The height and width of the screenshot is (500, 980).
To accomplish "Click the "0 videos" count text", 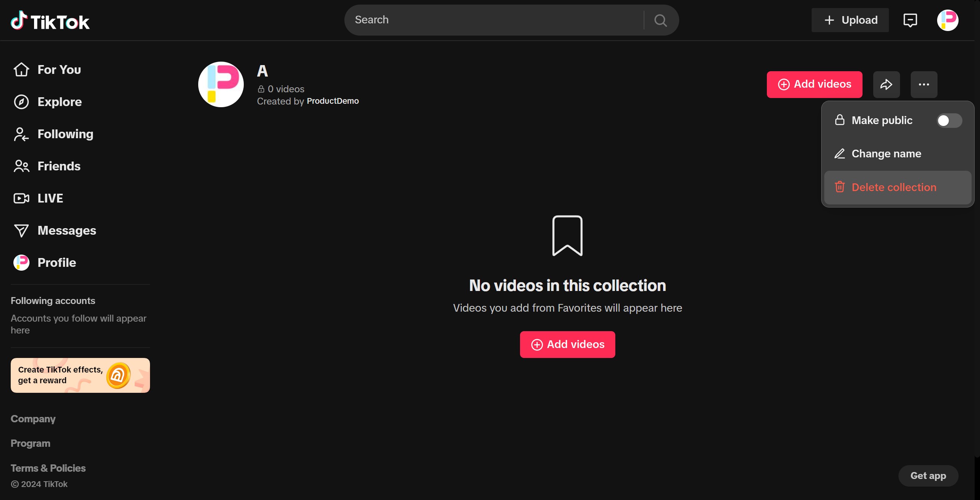I will (286, 89).
